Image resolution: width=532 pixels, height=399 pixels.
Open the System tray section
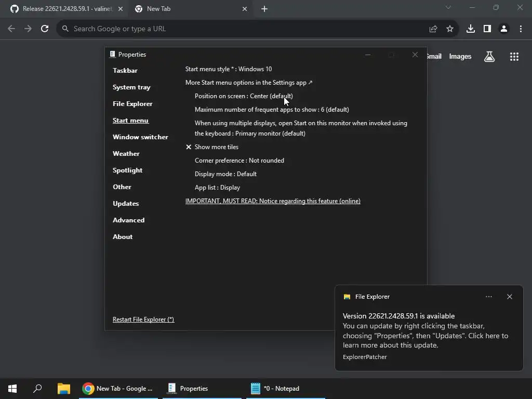pos(131,87)
